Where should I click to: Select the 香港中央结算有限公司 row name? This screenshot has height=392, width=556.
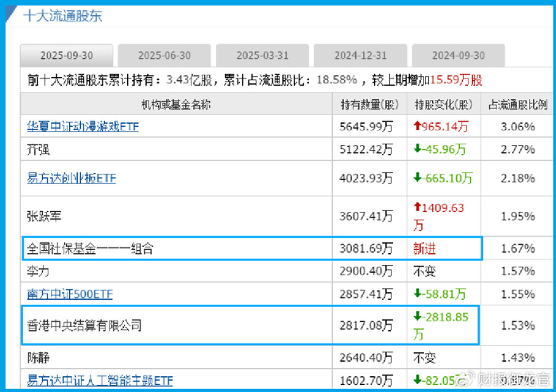tap(84, 325)
